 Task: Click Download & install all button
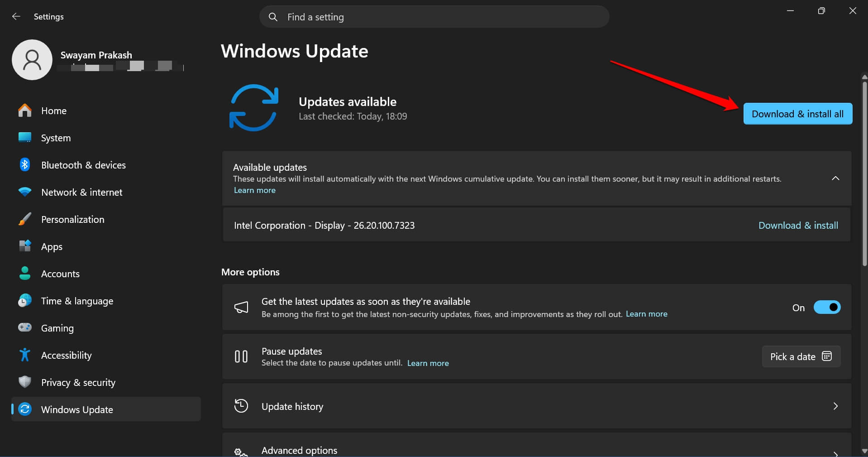[798, 114]
